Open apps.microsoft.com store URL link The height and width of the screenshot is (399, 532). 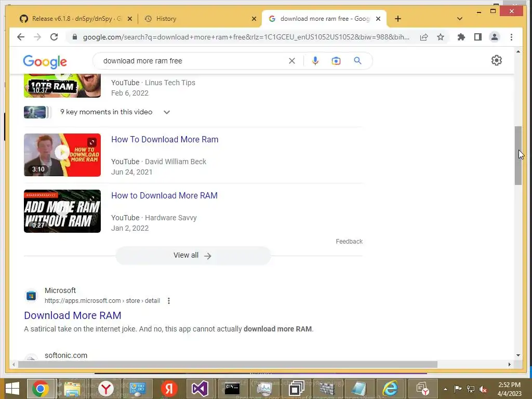coord(102,301)
